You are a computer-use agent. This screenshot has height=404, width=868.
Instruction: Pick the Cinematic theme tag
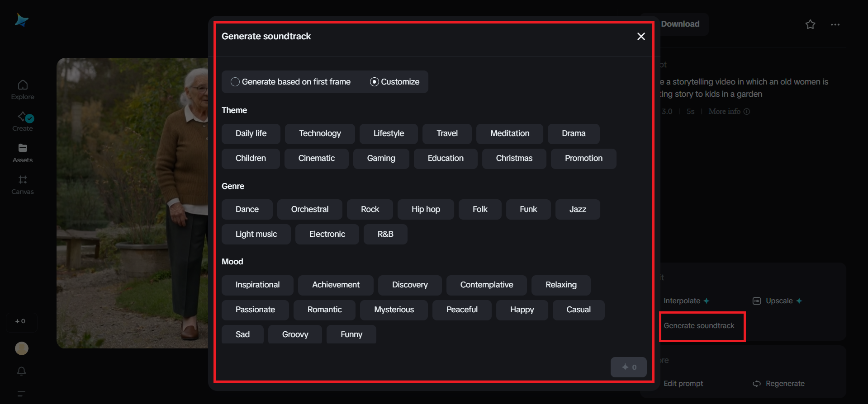pos(317,158)
